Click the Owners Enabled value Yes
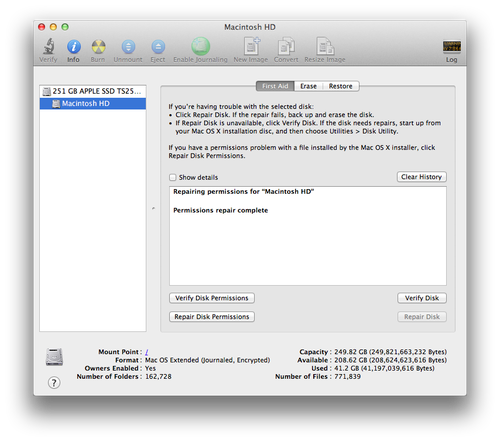Image resolution: width=500 pixels, height=442 pixels. tap(150, 368)
